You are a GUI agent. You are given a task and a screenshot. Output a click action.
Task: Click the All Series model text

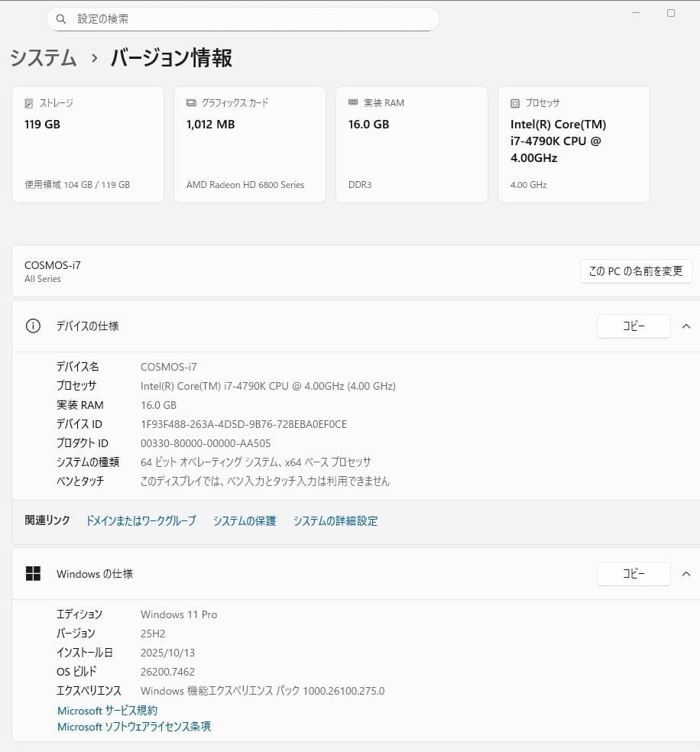point(43,279)
